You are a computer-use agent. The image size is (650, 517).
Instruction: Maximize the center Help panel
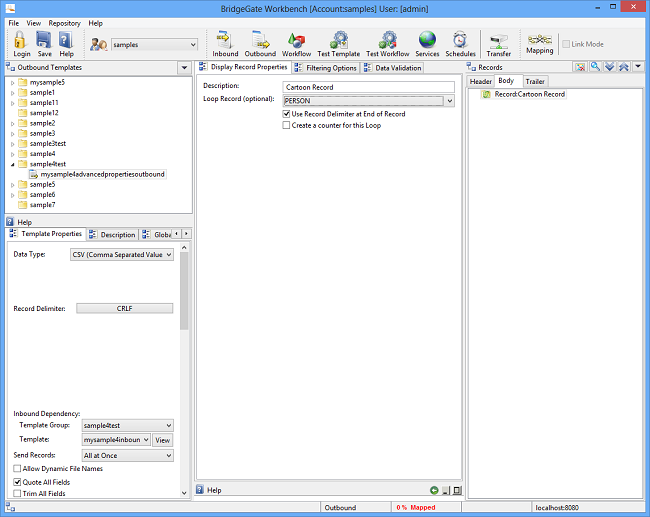(457, 490)
